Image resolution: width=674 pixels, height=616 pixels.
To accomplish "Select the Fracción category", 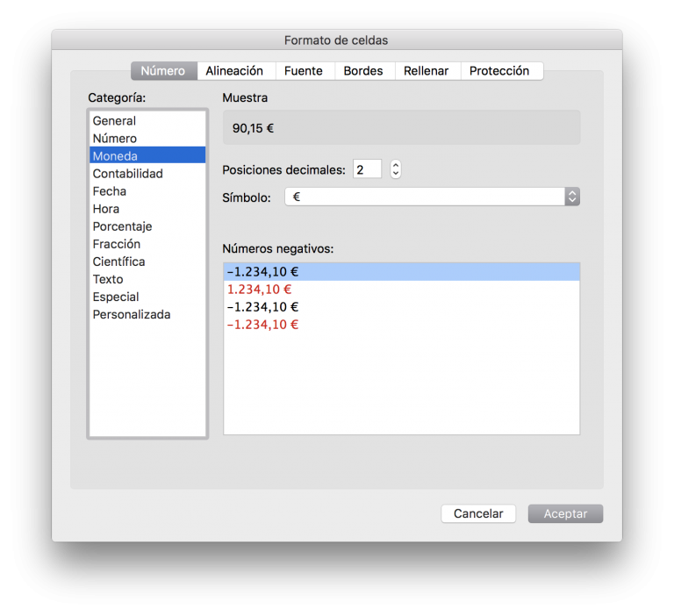I will pos(147,244).
